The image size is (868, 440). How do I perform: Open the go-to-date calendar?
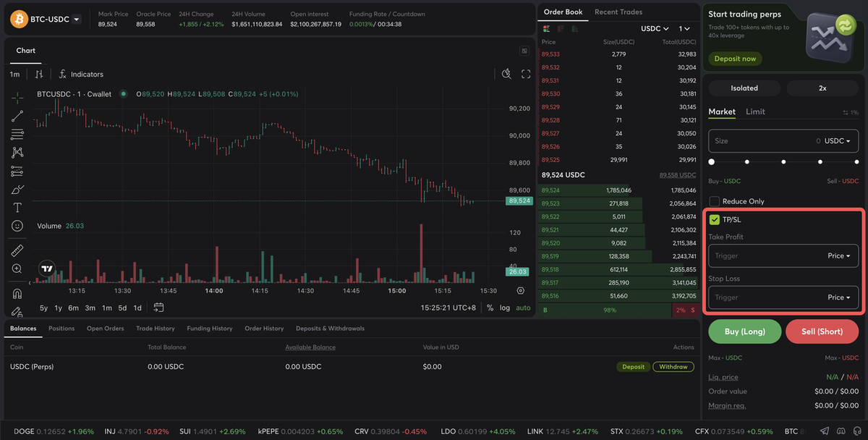click(159, 308)
